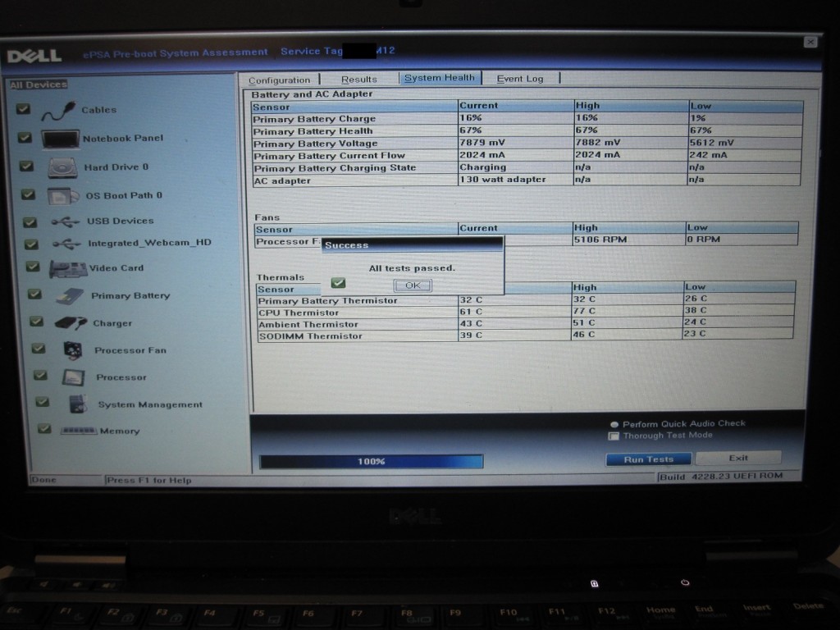Click OK in the Success dialog
Image resolution: width=840 pixels, height=630 pixels.
413,285
